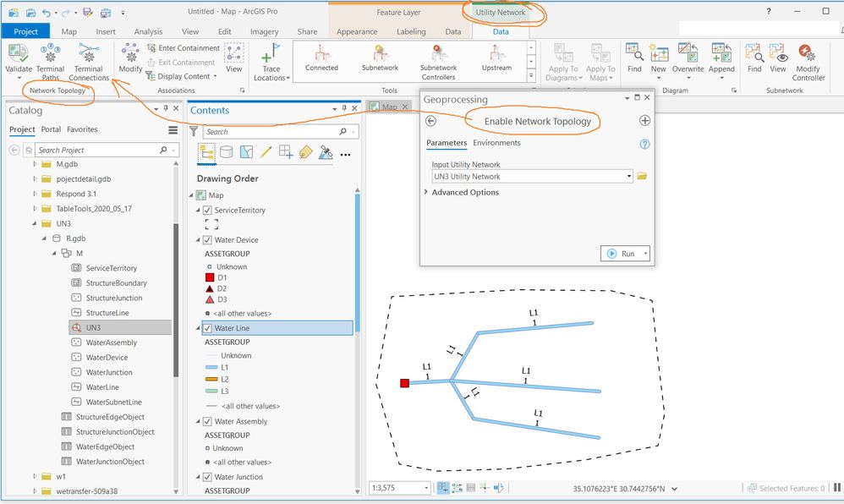Viewport: 844px width, 504px height.
Task: Click Geoprocessing add to favorites plus
Action: tap(644, 121)
